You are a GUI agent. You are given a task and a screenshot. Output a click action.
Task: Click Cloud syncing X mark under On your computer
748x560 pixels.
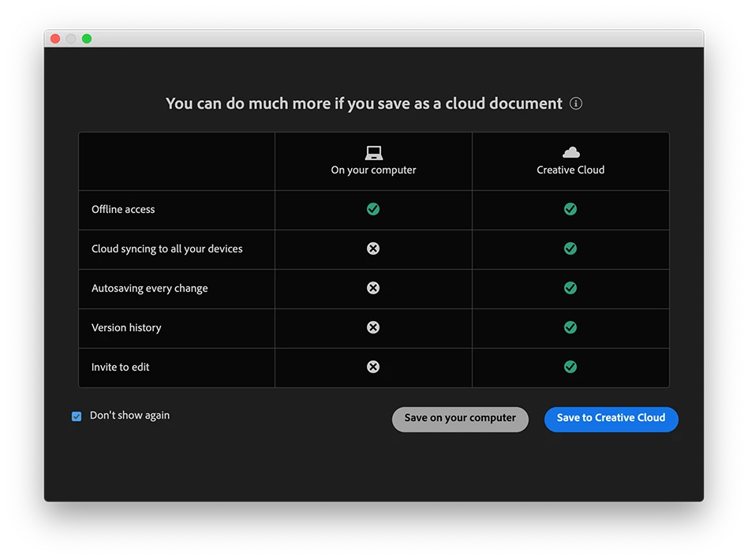coord(373,248)
